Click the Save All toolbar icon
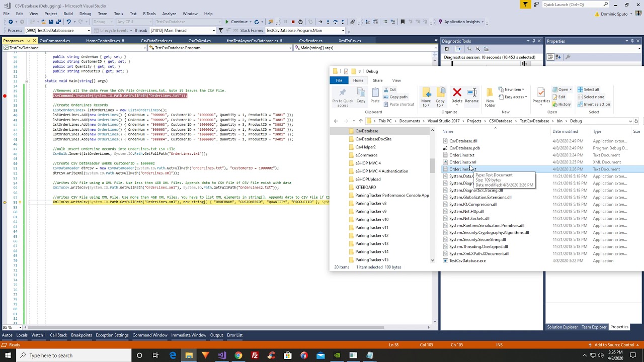Image resolution: width=644 pixels, height=362 pixels. [x=58, y=22]
